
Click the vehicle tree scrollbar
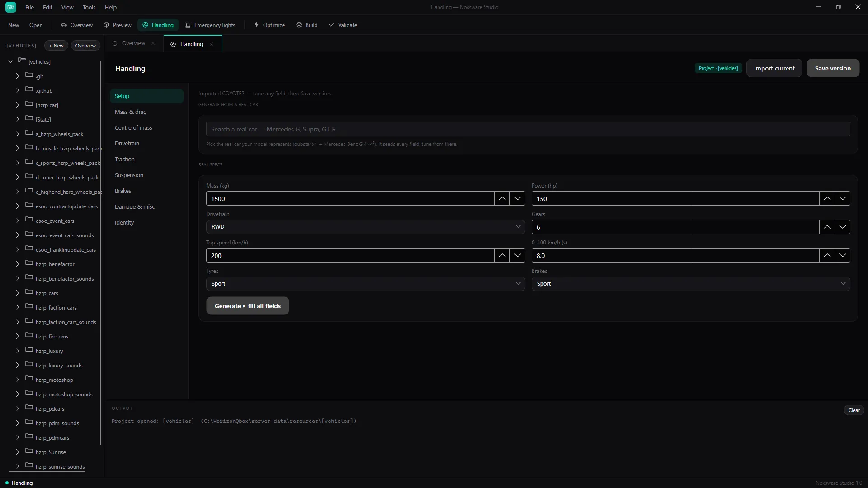click(101, 253)
